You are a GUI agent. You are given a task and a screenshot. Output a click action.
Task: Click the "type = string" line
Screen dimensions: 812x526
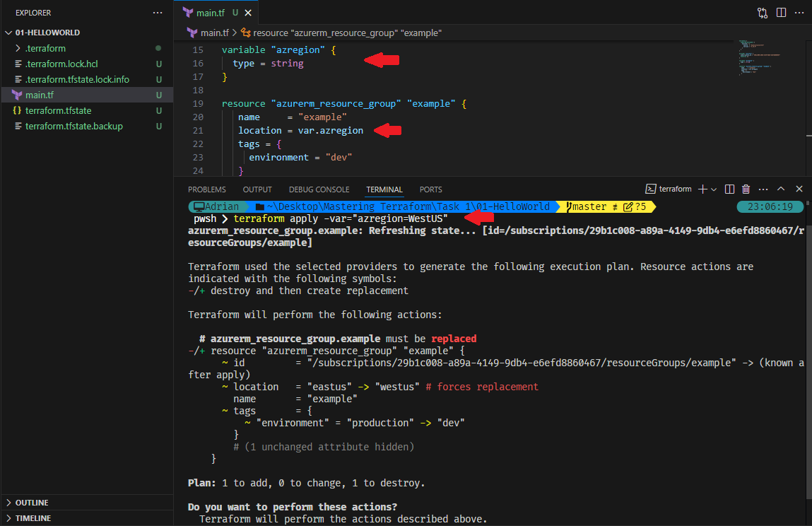(268, 63)
